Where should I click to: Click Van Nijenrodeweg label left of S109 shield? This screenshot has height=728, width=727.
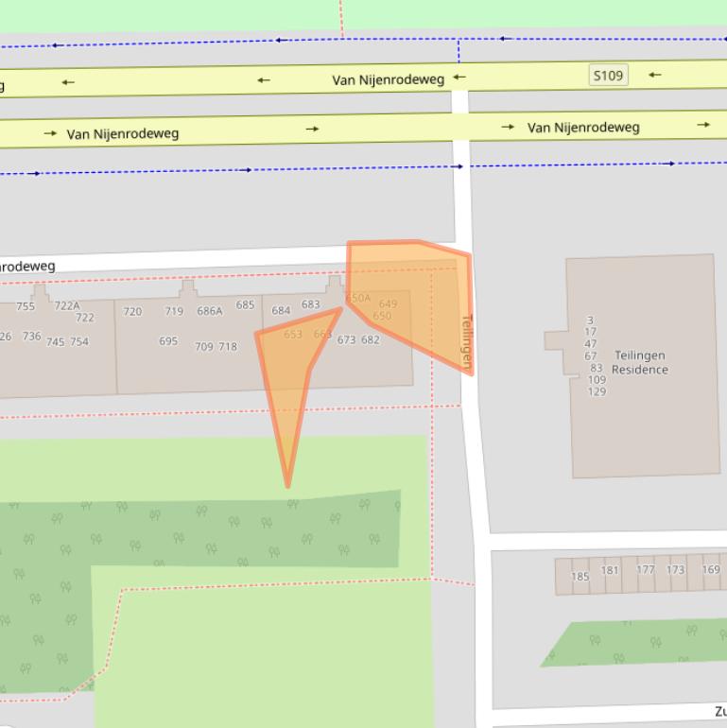click(x=388, y=80)
